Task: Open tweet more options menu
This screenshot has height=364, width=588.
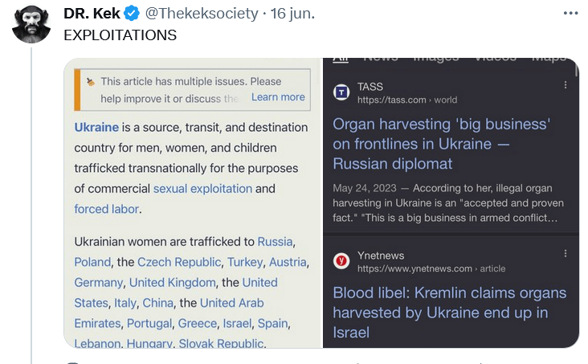Action: pos(570,13)
